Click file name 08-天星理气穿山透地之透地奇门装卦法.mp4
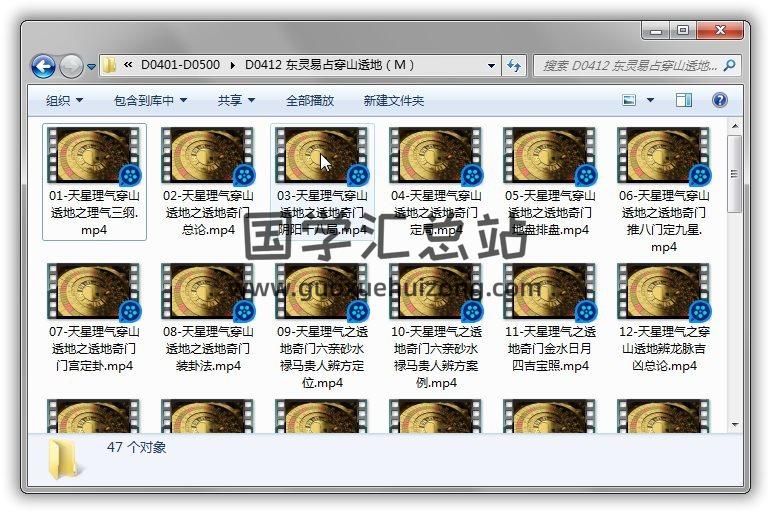Image resolution: width=771 pixels, height=514 pixels. (x=208, y=349)
